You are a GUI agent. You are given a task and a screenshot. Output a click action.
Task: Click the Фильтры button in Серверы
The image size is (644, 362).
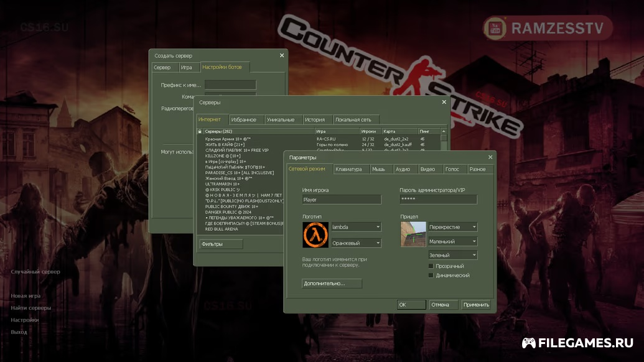coord(221,244)
